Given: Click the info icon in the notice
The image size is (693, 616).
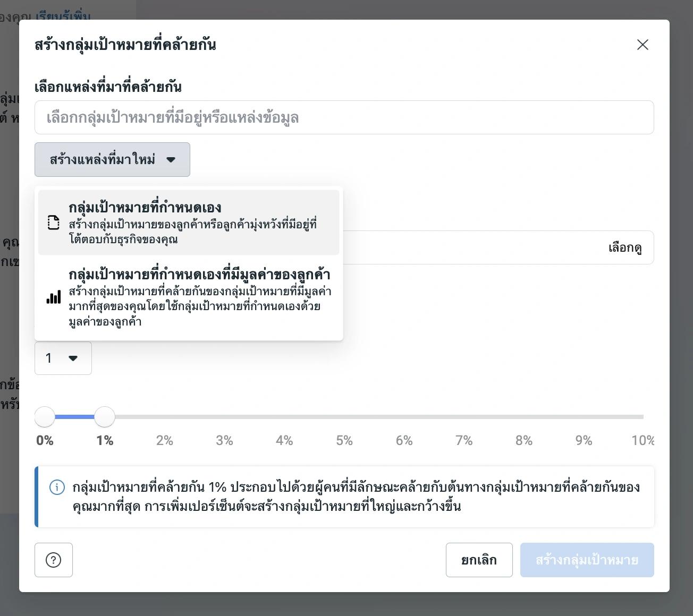Looking at the screenshot, I should 57,487.
